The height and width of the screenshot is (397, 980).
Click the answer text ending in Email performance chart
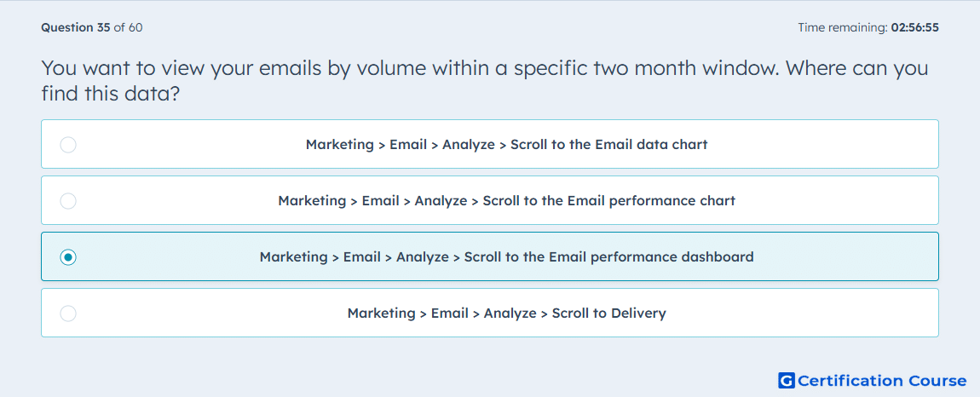[x=506, y=201]
